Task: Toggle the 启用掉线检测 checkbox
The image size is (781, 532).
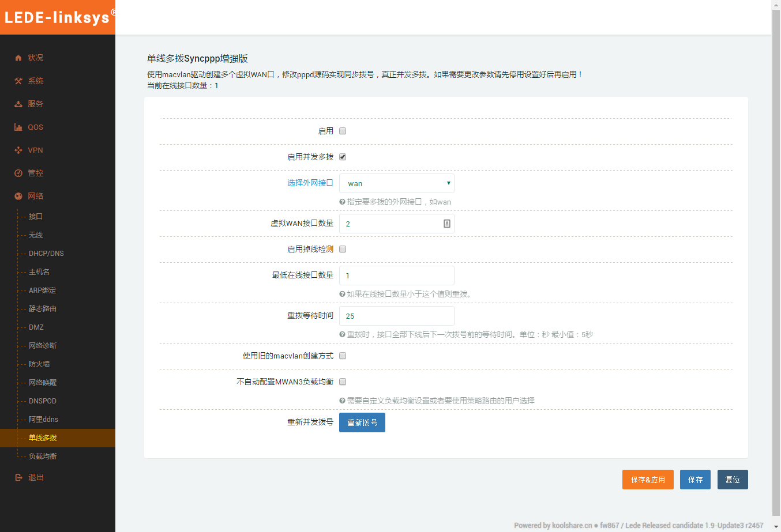Action: 343,249
